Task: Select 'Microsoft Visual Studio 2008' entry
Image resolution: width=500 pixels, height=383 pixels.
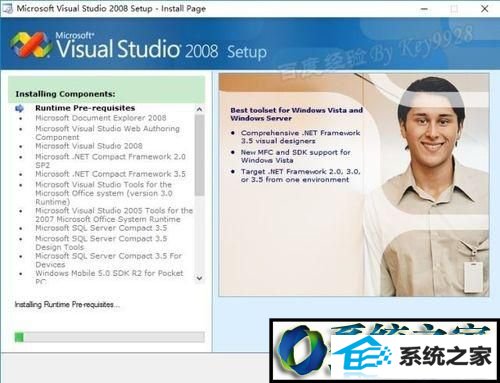Action: (89, 146)
